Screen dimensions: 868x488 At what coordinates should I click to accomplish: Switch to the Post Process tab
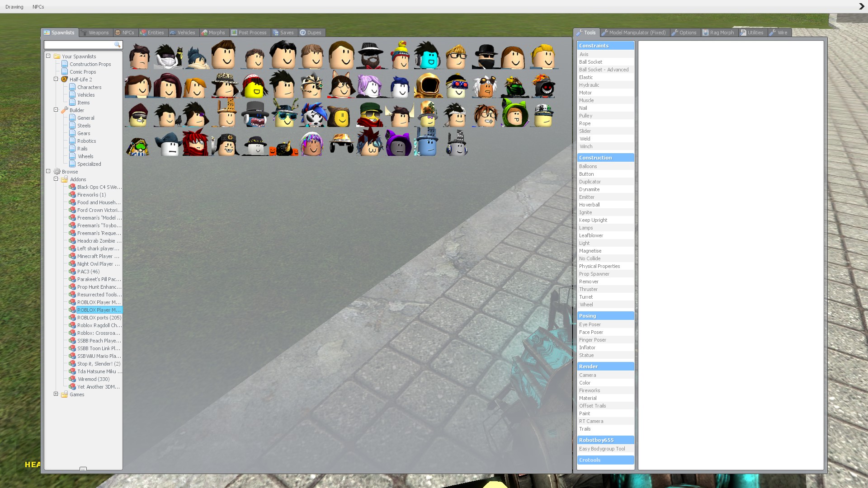click(x=249, y=33)
